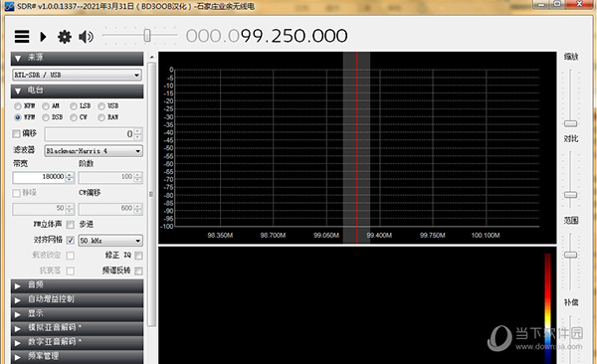Click the red tuning line in spectrum
Viewport: 597px width, 364px height.
pyautogui.click(x=357, y=148)
